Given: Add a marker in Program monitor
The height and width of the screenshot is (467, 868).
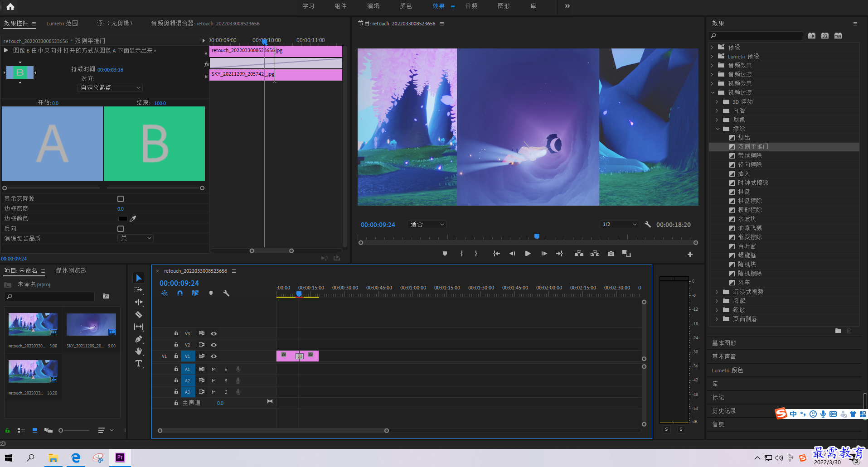Looking at the screenshot, I should click(x=445, y=254).
